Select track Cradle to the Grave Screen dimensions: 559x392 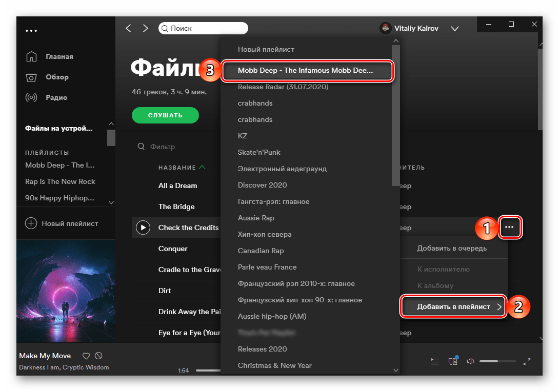tap(189, 270)
